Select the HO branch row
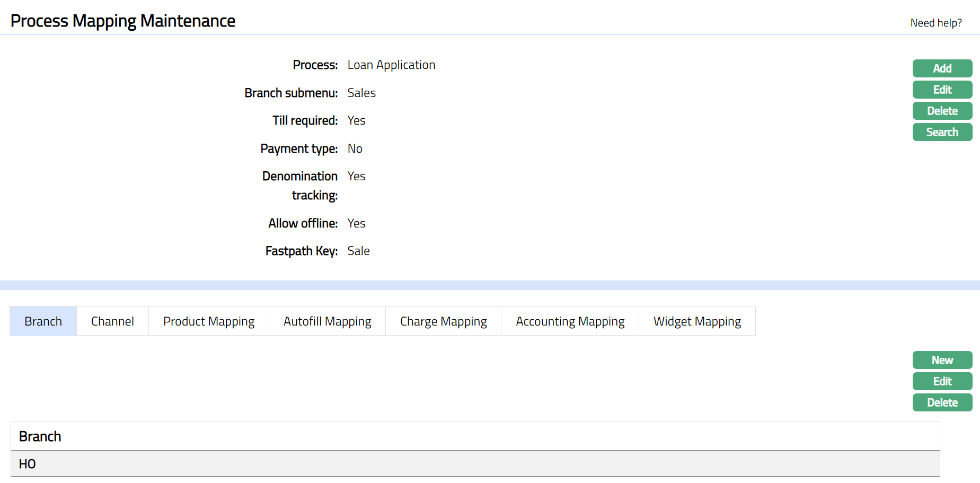This screenshot has width=980, height=483. point(28,464)
